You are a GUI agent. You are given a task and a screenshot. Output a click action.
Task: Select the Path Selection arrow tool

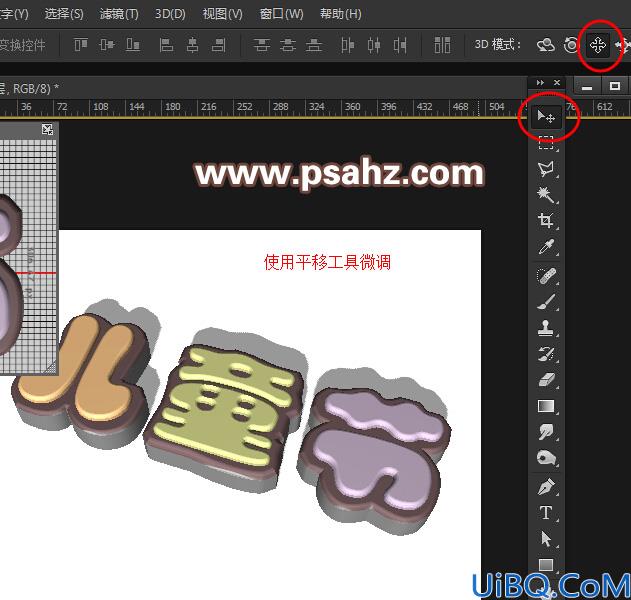click(546, 539)
